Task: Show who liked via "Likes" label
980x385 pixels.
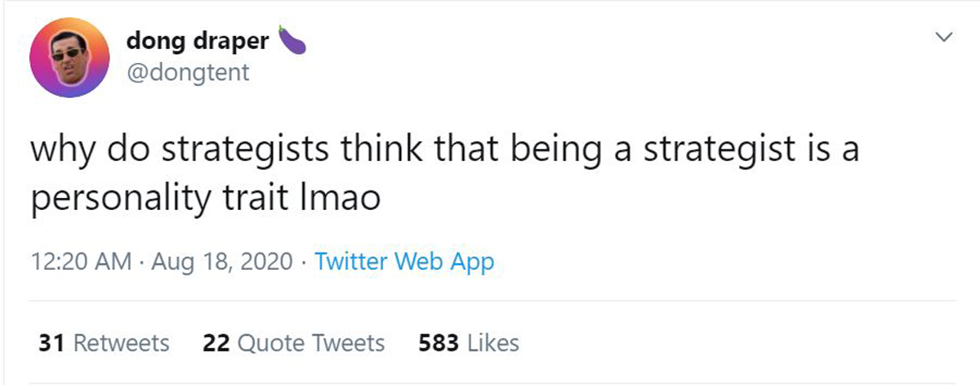Action: 492,342
